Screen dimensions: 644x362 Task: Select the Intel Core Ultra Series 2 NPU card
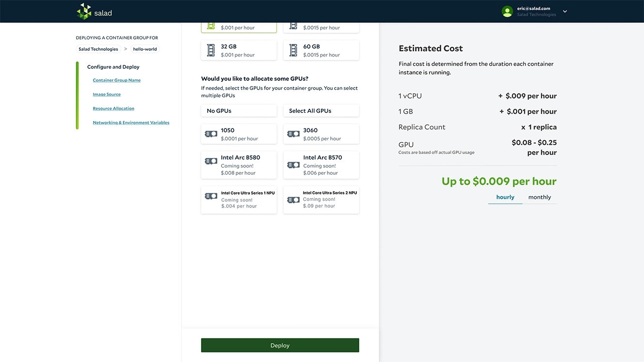[321, 200]
